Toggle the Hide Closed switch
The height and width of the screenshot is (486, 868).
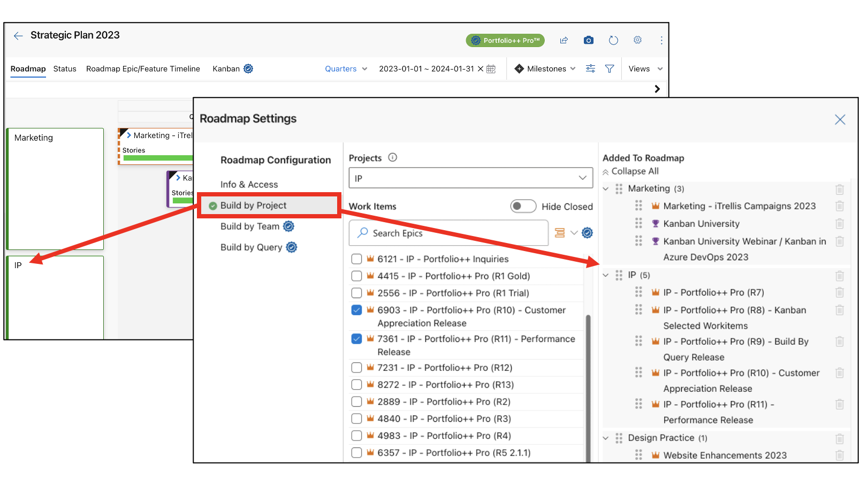tap(523, 206)
